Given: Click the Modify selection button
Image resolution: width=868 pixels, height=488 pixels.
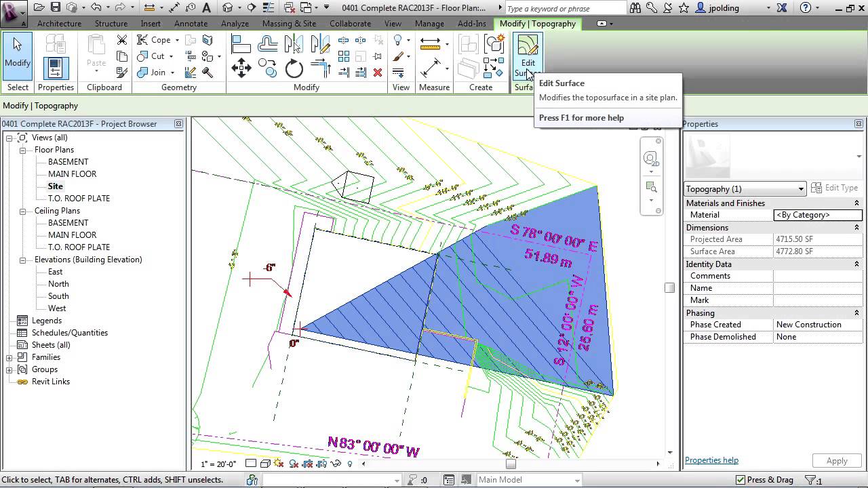Looking at the screenshot, I should [18, 56].
